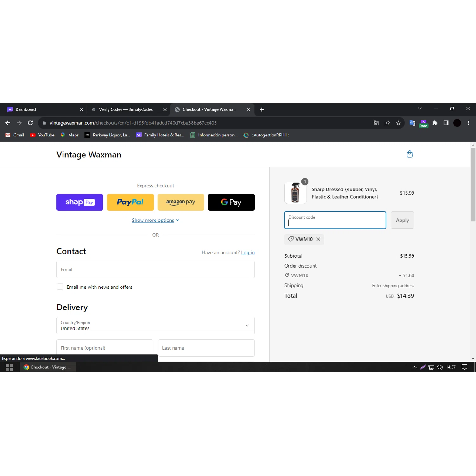Open Windows Start menu
The height and width of the screenshot is (476, 476).
coord(9,367)
